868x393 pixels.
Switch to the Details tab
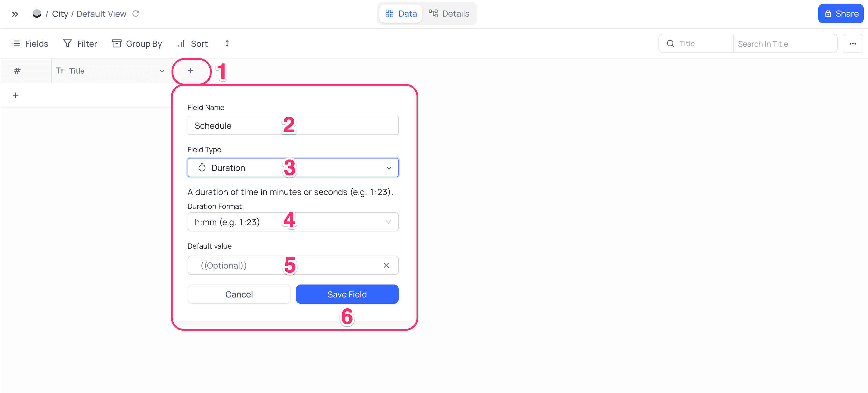(x=449, y=14)
